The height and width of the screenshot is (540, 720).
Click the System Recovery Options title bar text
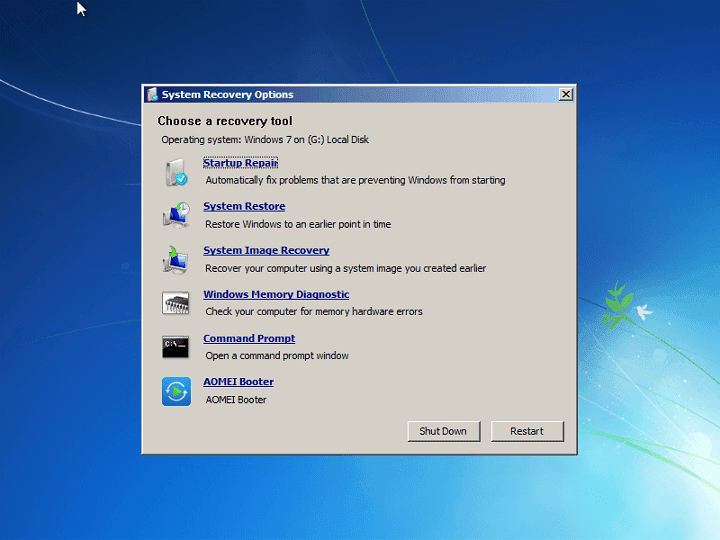228,95
